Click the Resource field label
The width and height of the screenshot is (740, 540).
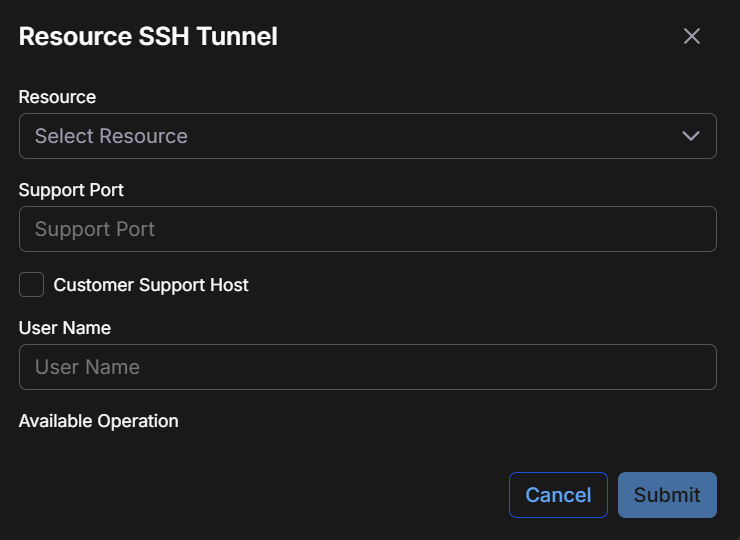pos(57,97)
